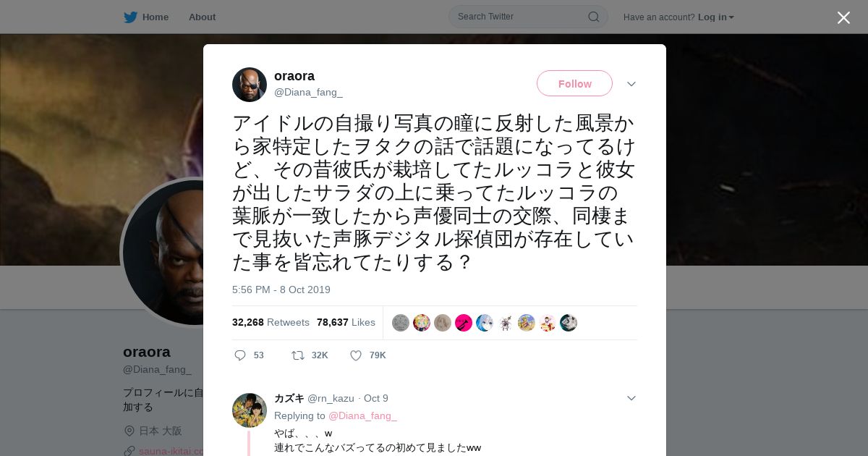Screen dimensions: 868x456
Task: Expand the tweet options chevron beside Follow
Action: pos(631,84)
